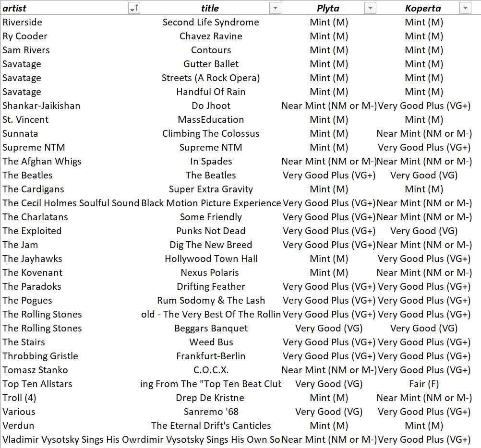Select the title 'C.O.C.X.'
This screenshot has height=448, width=481.
pos(211,370)
